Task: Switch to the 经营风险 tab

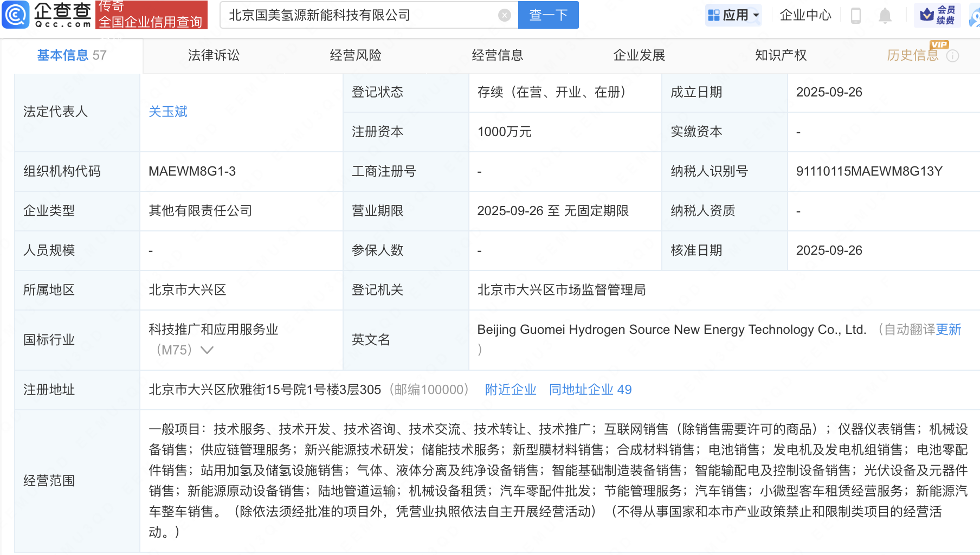Action: pyautogui.click(x=356, y=55)
